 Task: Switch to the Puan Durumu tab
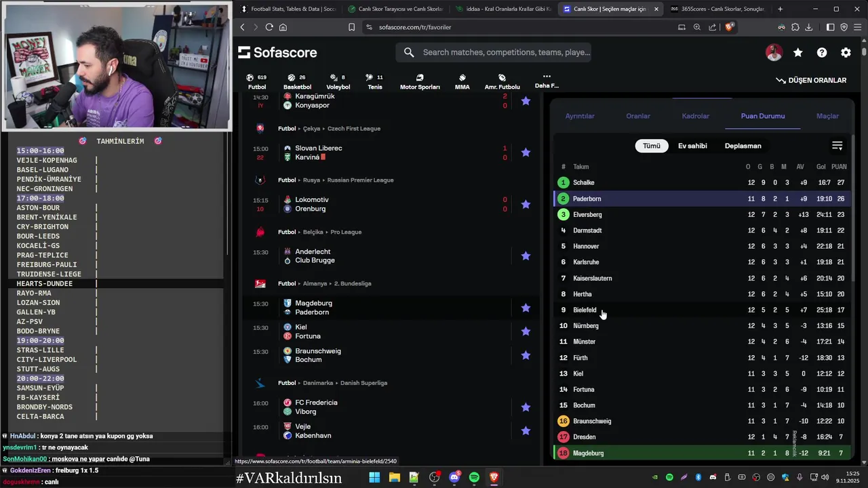pos(763,116)
